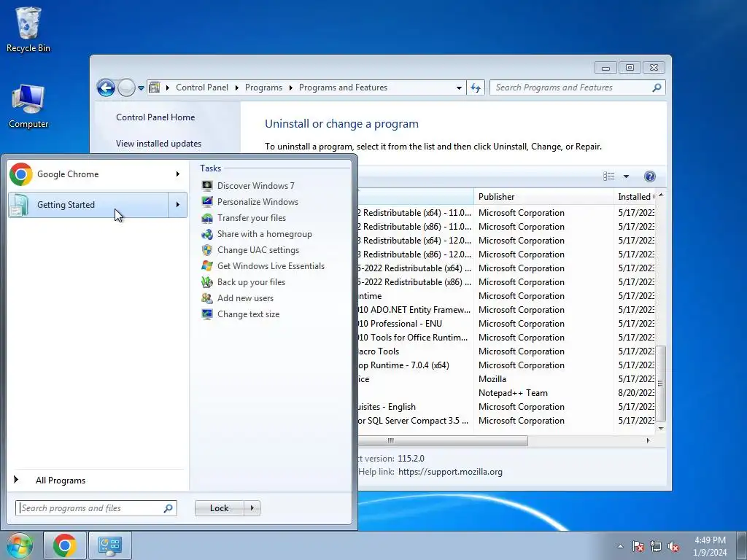Click the vertical scrollbar thumb in program list
Screen dimensions: 747x560
(660, 384)
